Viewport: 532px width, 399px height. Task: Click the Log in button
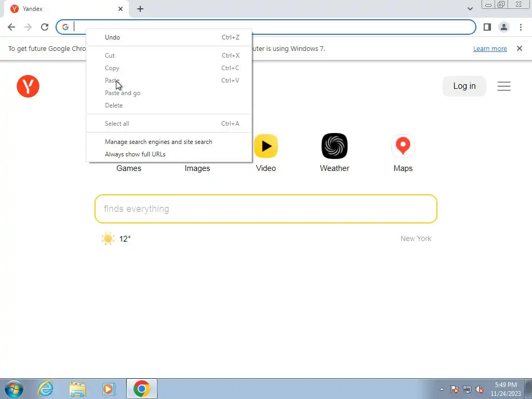(464, 86)
